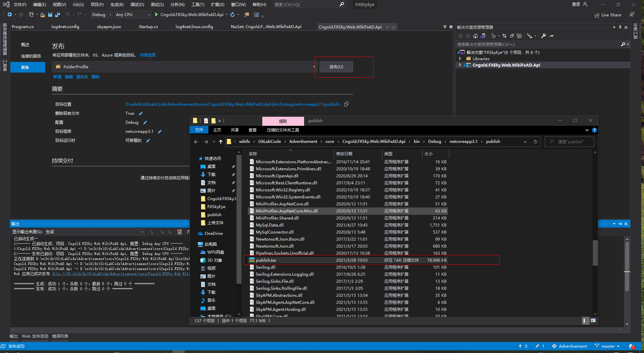The width and height of the screenshot is (644, 353).
Task: Click the undo arrow icon
Action: [68, 15]
